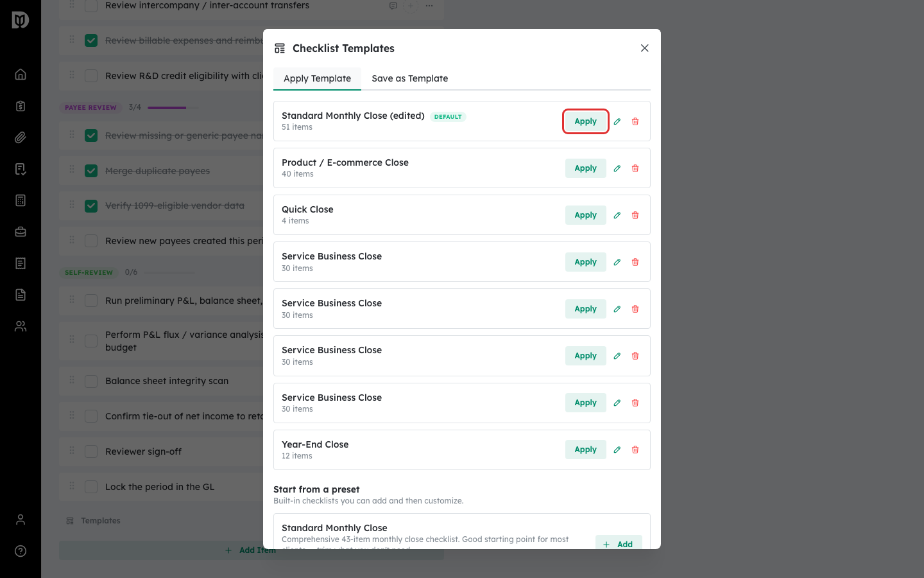This screenshot has width=924, height=578.
Task: Add the Standard Monthly Close preset
Action: coord(619,543)
